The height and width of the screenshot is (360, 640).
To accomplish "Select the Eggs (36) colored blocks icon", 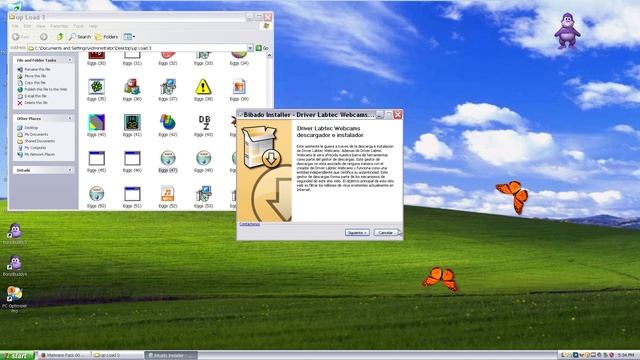I will coord(132,87).
